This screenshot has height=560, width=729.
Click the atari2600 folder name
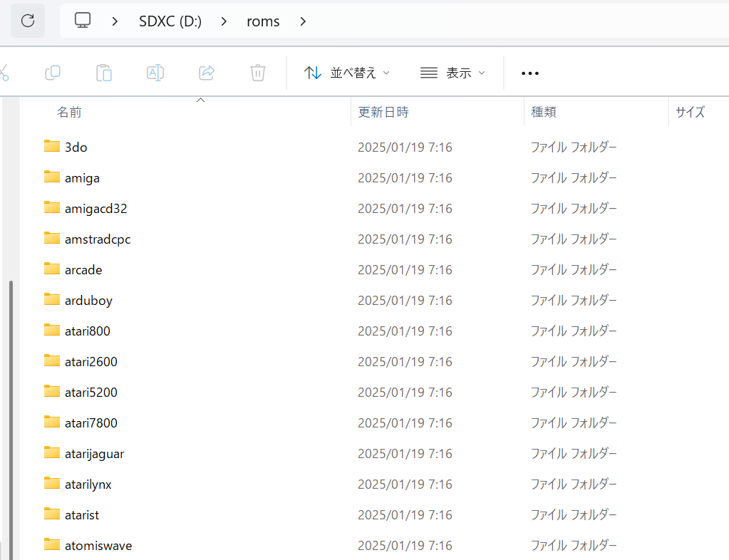(91, 362)
